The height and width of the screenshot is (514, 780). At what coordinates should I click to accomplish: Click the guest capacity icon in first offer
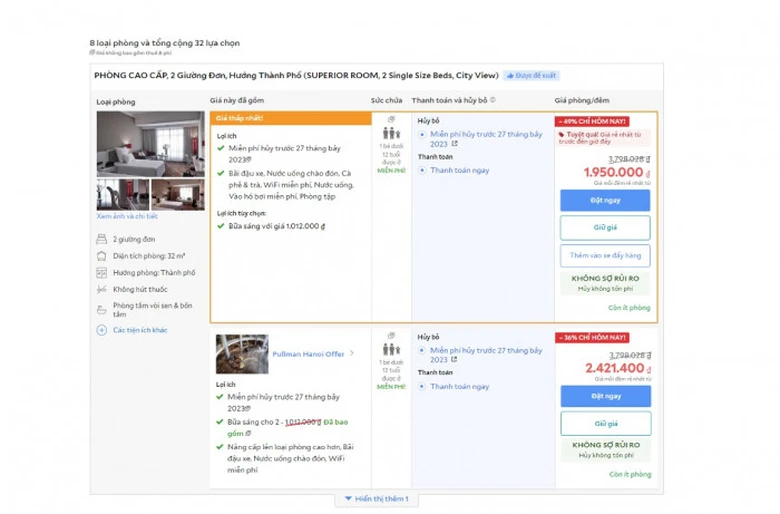(x=391, y=132)
